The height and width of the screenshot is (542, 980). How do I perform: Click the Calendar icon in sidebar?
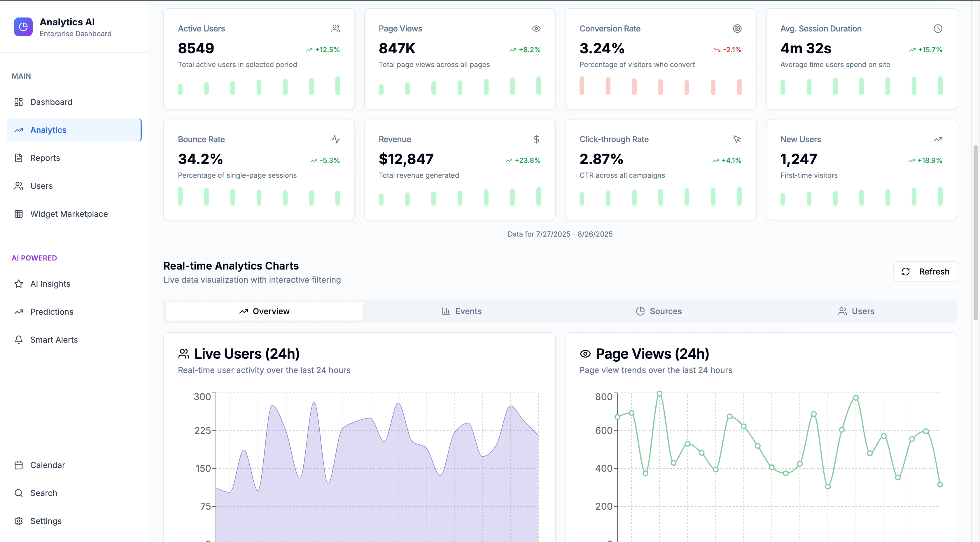tap(19, 465)
